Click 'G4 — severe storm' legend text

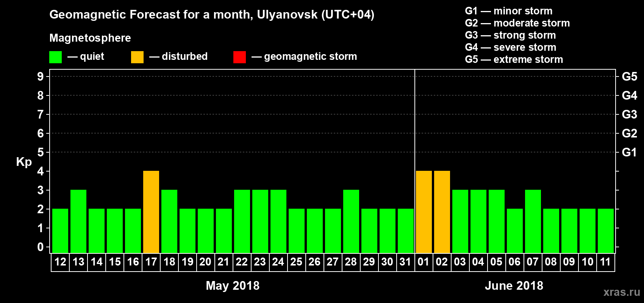click(511, 47)
